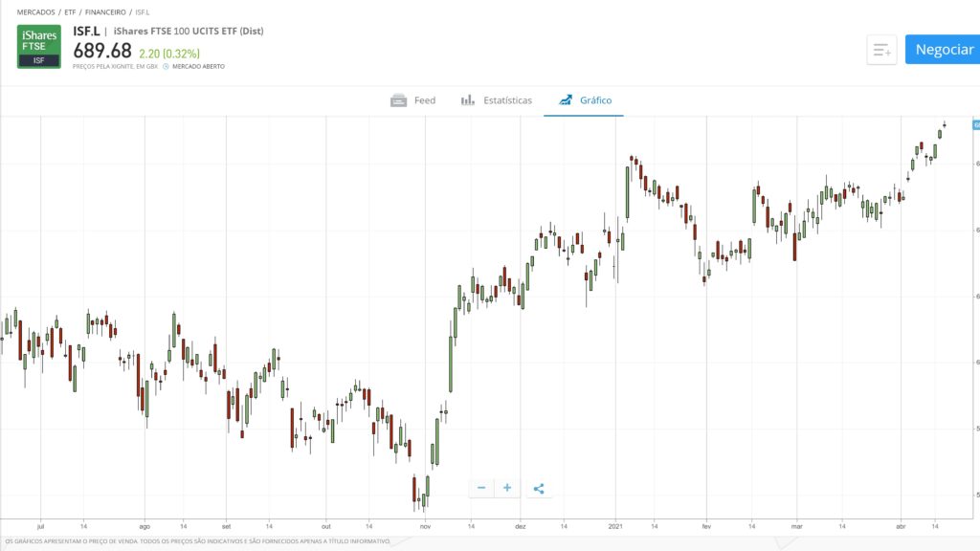Image resolution: width=980 pixels, height=551 pixels.
Task: Open the share chart icon
Action: coord(539,488)
